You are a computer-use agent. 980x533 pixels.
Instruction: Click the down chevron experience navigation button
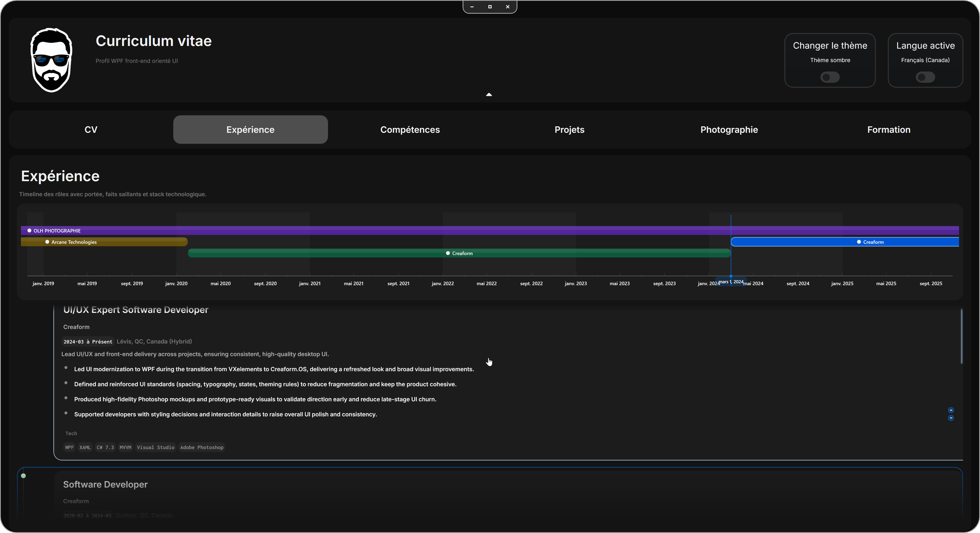(951, 418)
